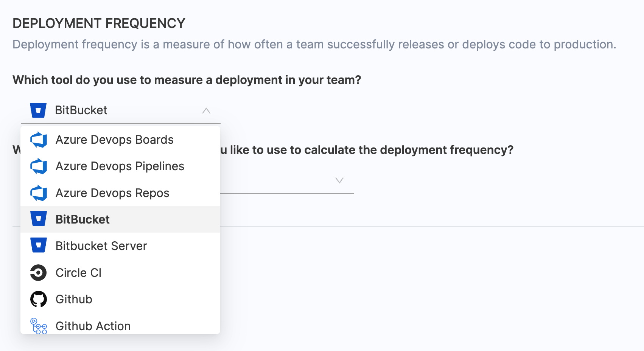Select Github from the tool list
This screenshot has height=351, width=644.
coord(74,299)
